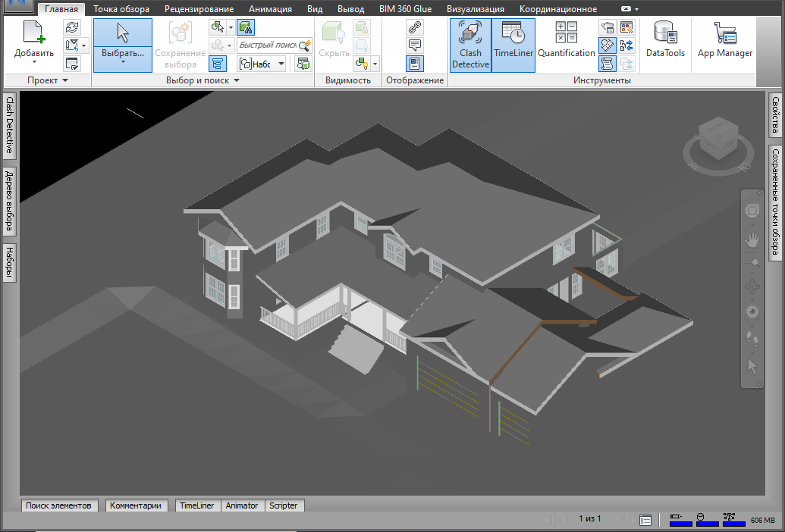Open the Animator bottom panel tab
This screenshot has height=532, width=785.
[x=242, y=505]
